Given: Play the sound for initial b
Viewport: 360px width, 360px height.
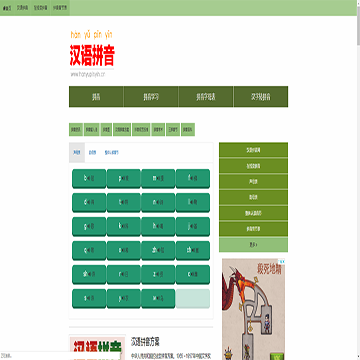Looking at the screenshot, I should pyautogui.click(x=89, y=179).
